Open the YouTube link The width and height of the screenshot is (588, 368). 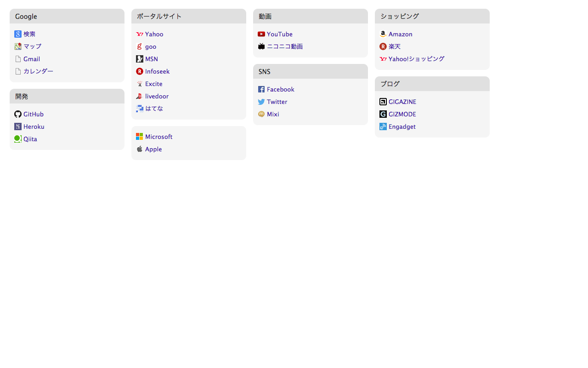[x=280, y=34]
